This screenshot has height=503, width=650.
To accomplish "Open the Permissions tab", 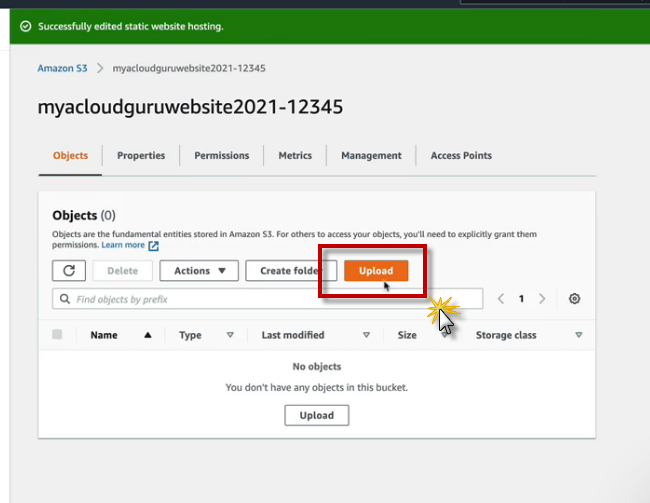I will click(222, 156).
